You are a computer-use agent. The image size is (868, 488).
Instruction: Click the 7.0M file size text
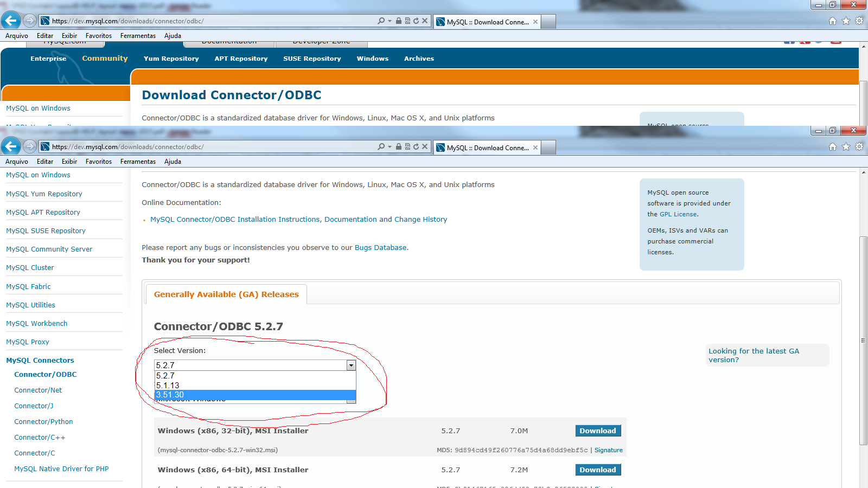click(519, 431)
